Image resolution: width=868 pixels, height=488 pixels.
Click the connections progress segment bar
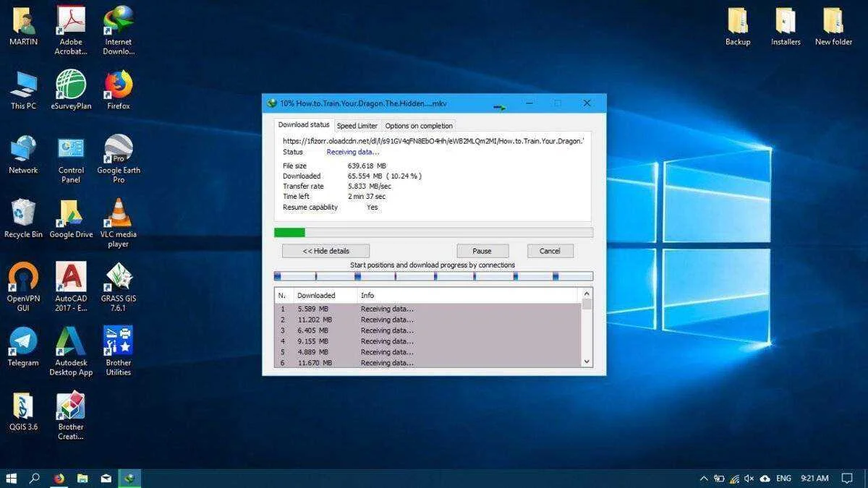(433, 276)
